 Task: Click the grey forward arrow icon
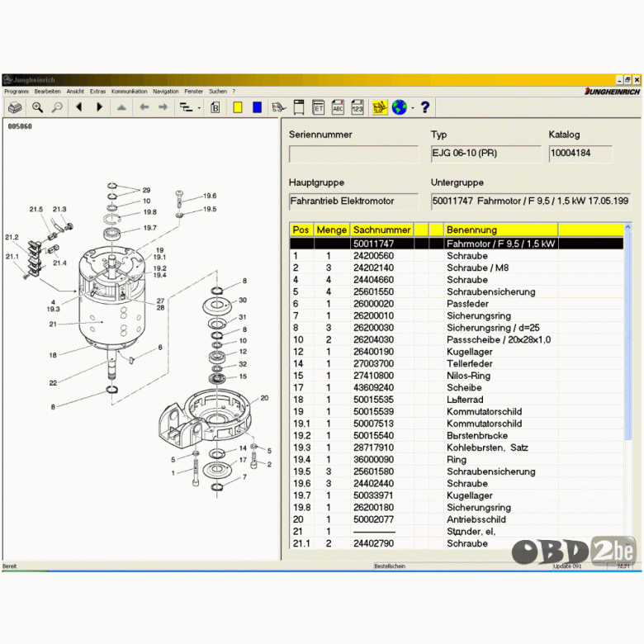coord(163,107)
